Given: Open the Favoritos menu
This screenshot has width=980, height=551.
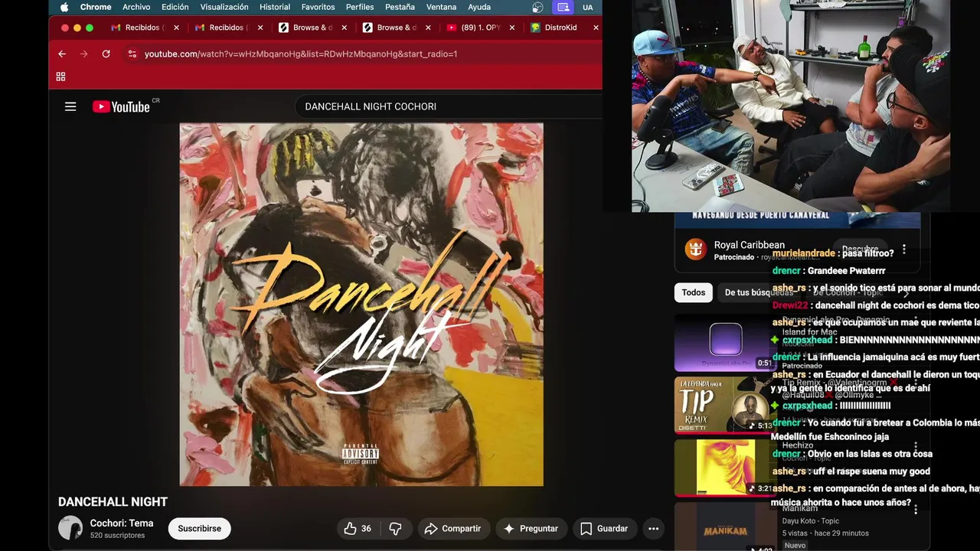Looking at the screenshot, I should (318, 7).
